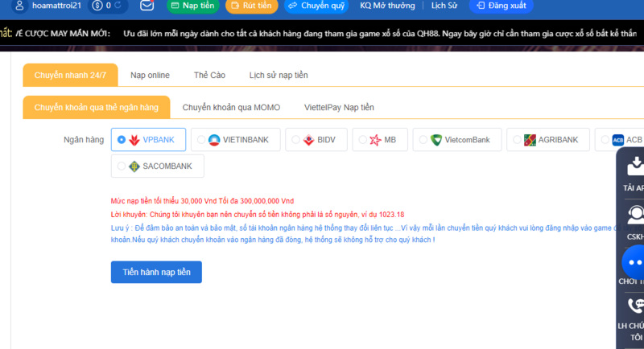Select the BIDV bank option
Viewport: 644px width, 349px height.
tap(296, 140)
